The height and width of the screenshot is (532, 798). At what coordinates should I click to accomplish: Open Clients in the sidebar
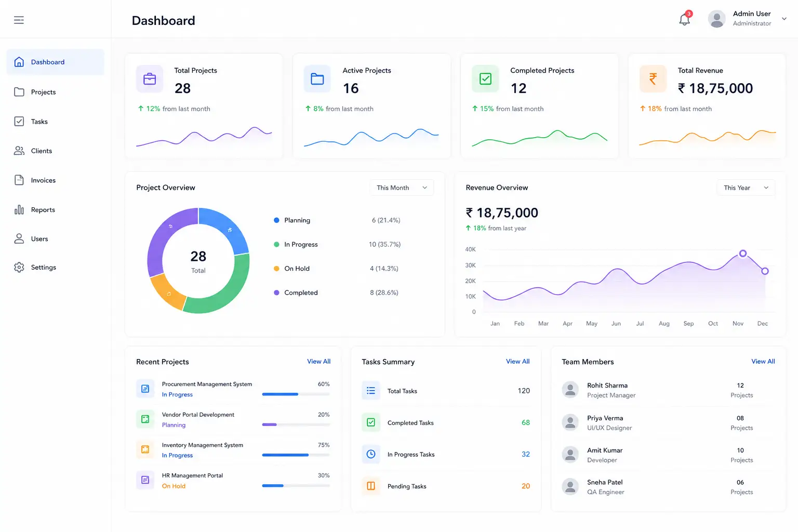pos(55,151)
